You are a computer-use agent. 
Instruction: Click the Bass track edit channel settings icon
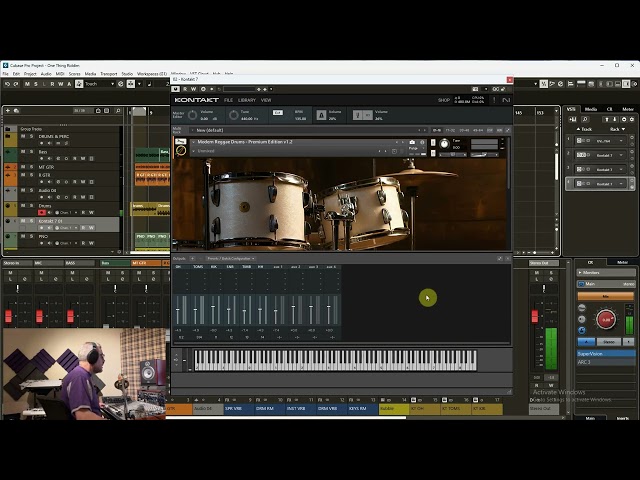(x=58, y=159)
